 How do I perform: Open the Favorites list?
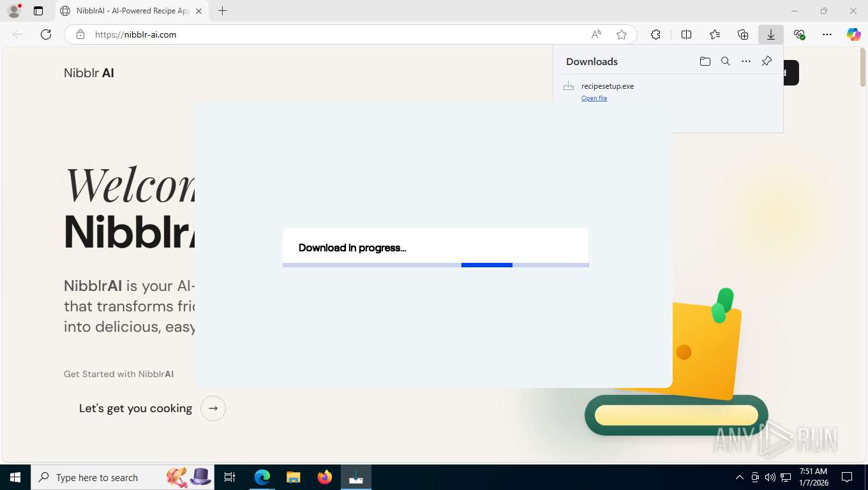pyautogui.click(x=715, y=34)
